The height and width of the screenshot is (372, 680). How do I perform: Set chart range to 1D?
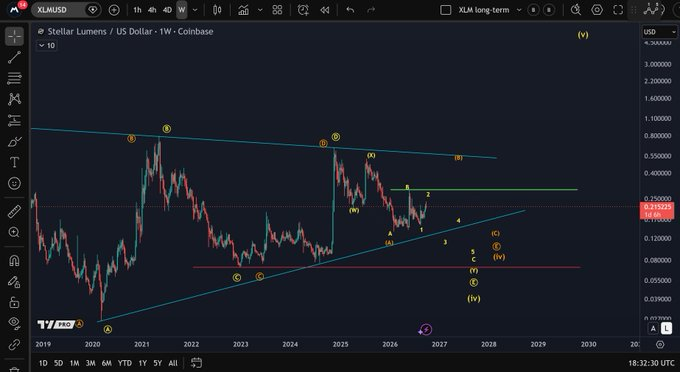point(43,363)
